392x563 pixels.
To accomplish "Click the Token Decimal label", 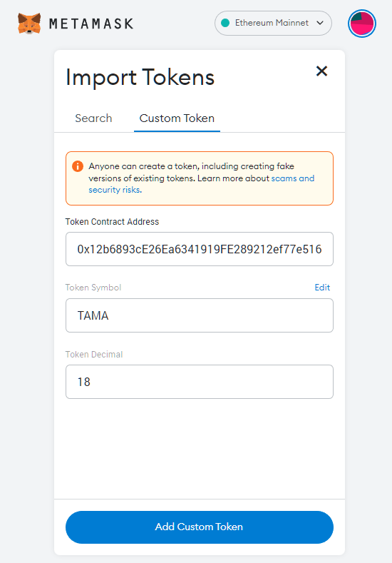I will point(94,355).
